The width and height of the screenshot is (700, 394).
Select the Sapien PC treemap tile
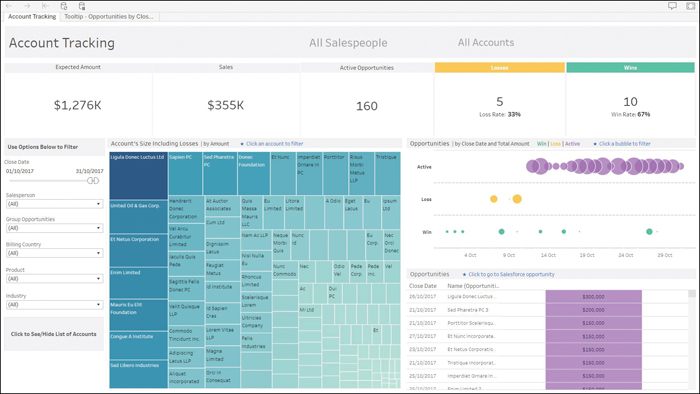click(185, 174)
